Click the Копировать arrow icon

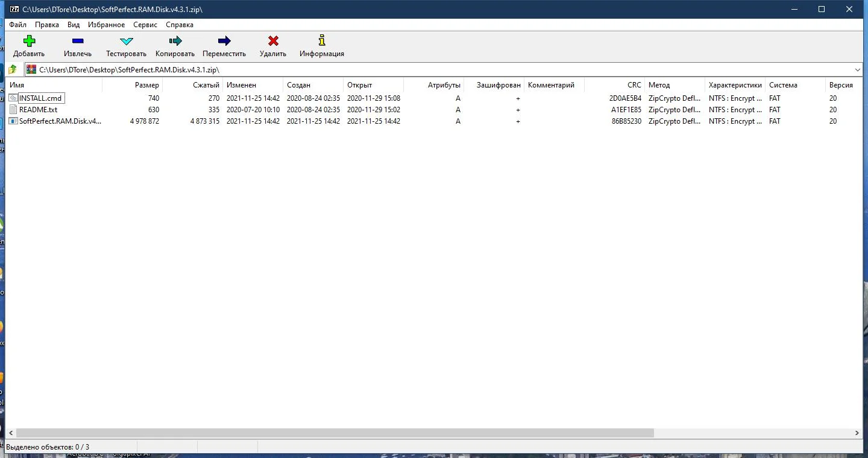point(175,41)
